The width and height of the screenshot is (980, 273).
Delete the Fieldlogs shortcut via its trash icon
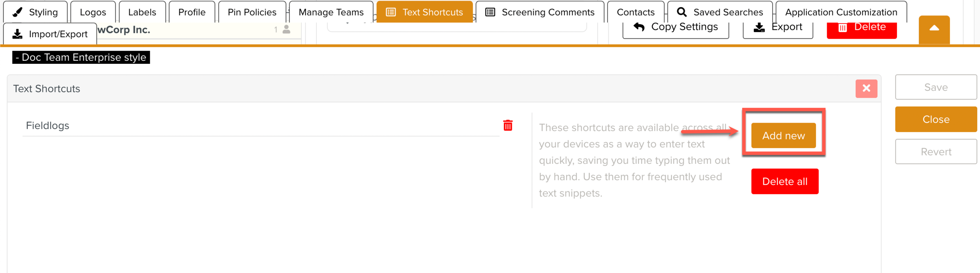point(508,126)
